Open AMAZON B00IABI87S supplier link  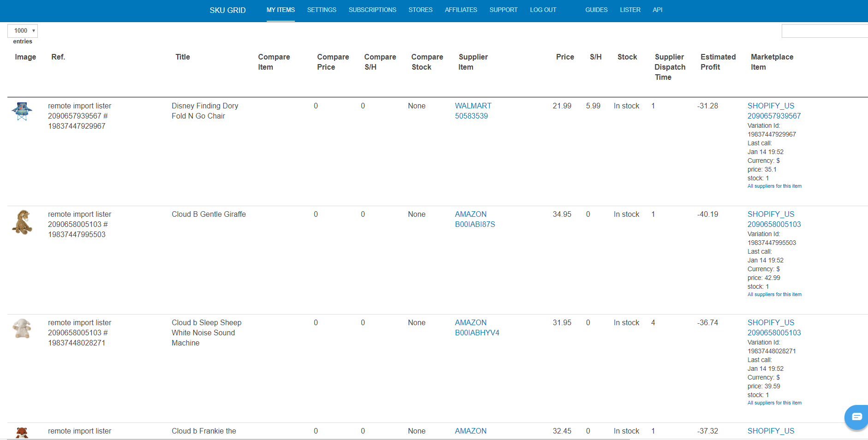tap(475, 219)
